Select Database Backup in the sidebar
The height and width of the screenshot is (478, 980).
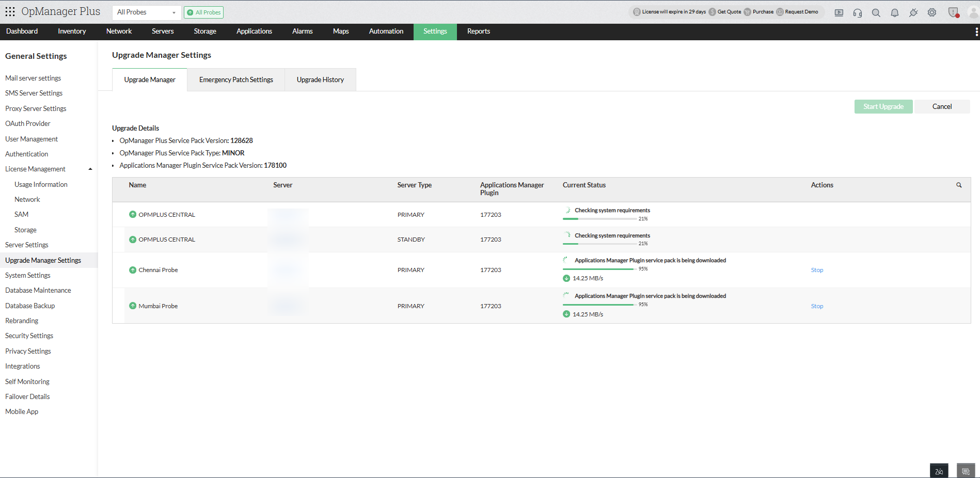[x=30, y=306]
